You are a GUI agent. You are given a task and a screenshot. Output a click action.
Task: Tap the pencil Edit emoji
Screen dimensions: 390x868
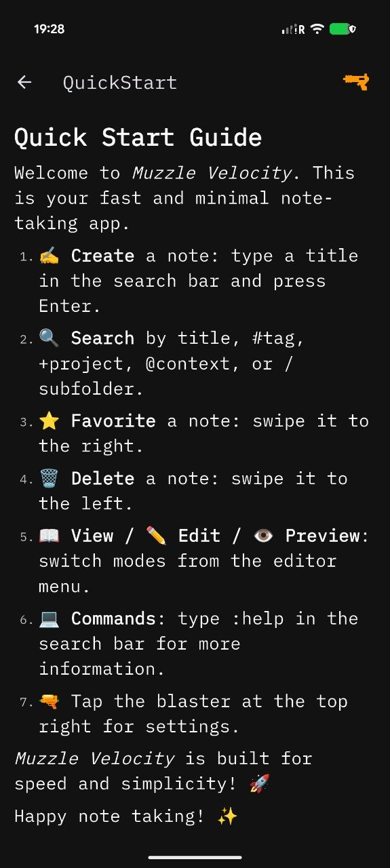[156, 536]
